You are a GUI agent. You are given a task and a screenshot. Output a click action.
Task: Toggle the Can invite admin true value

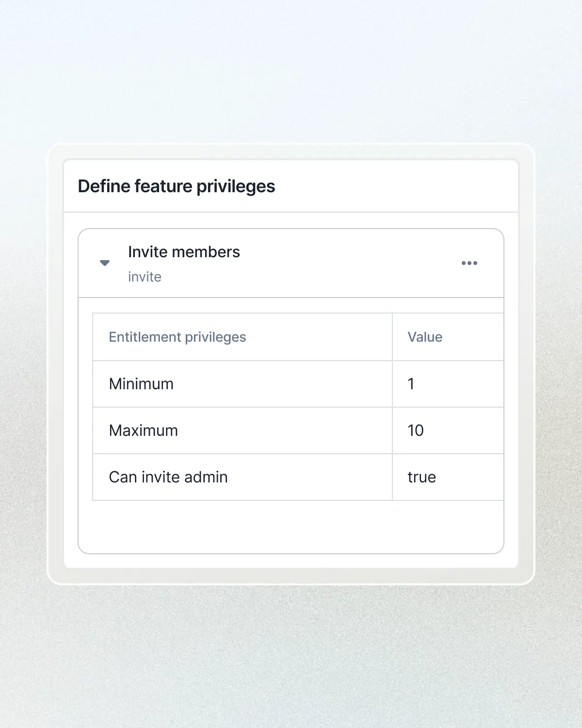(x=422, y=477)
